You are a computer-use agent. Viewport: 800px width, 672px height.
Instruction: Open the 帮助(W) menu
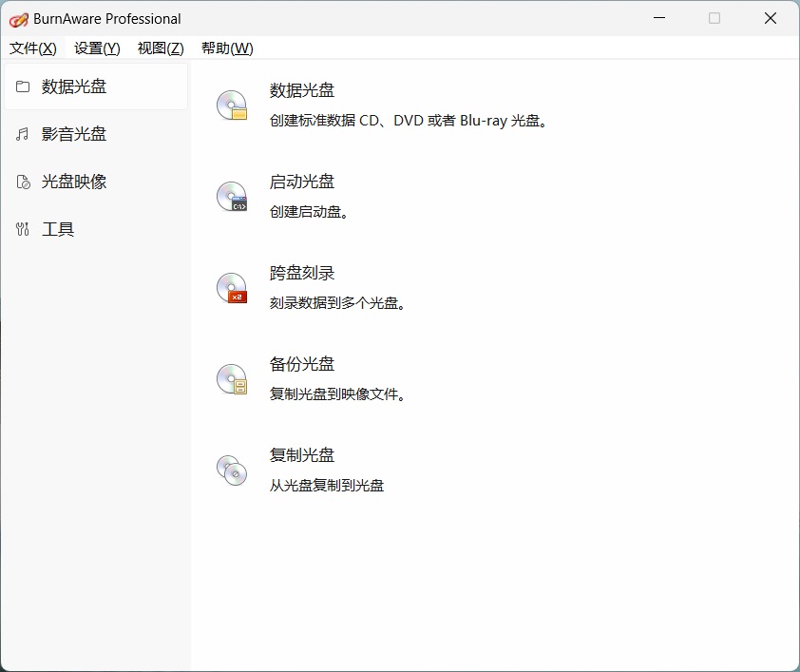(227, 48)
